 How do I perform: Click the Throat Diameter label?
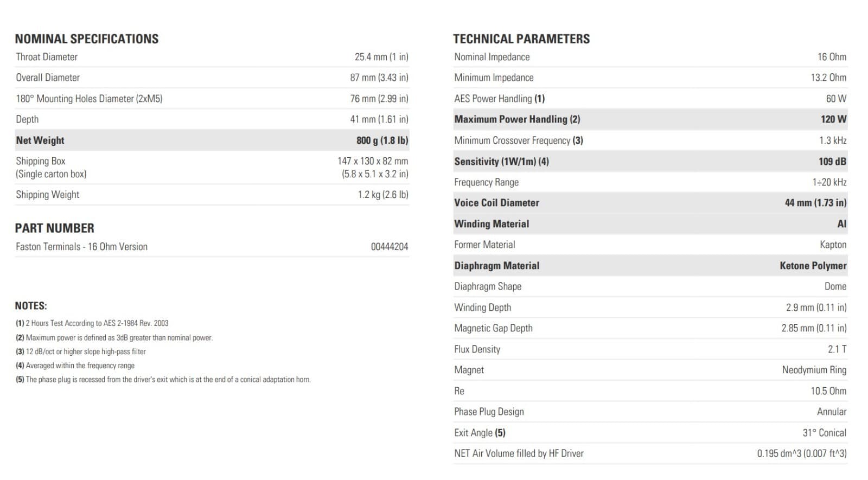coord(47,57)
